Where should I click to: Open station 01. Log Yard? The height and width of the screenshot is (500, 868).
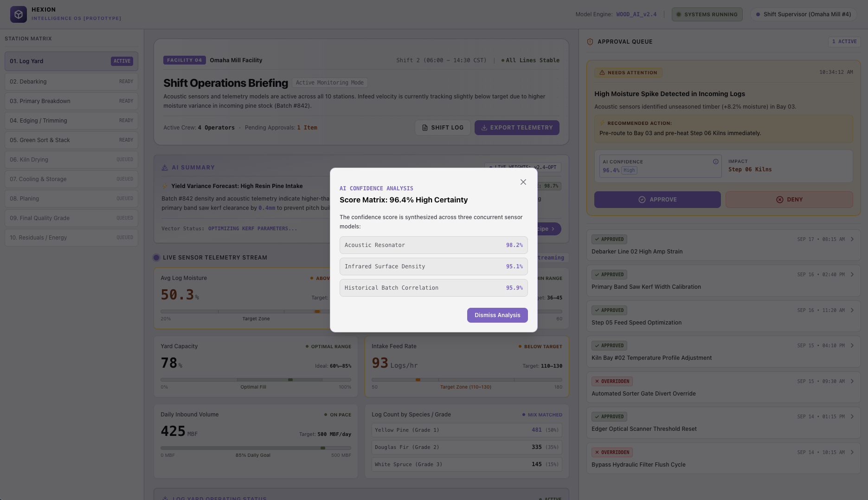click(x=71, y=61)
